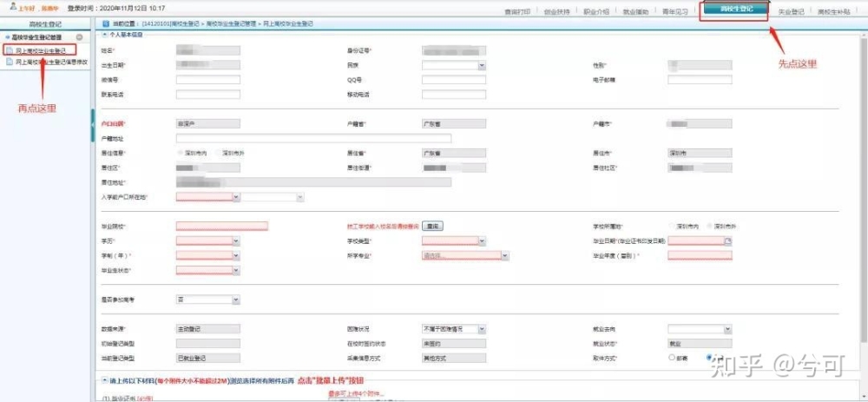Collapse the 个人基本信息 section

click(105, 35)
